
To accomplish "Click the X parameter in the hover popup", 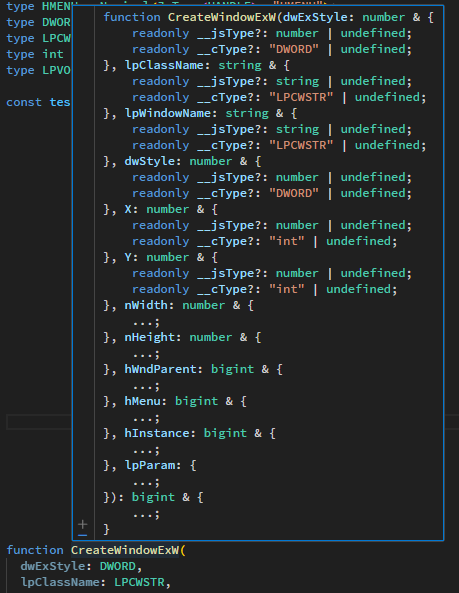I will (128, 210).
